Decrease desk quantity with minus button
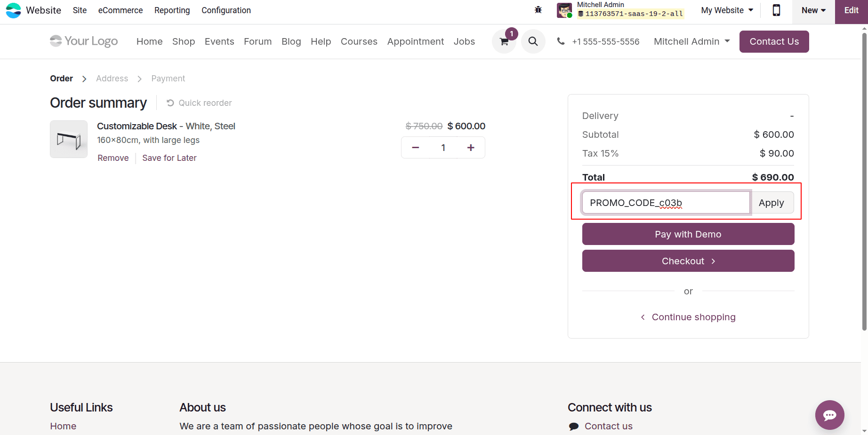 click(415, 148)
